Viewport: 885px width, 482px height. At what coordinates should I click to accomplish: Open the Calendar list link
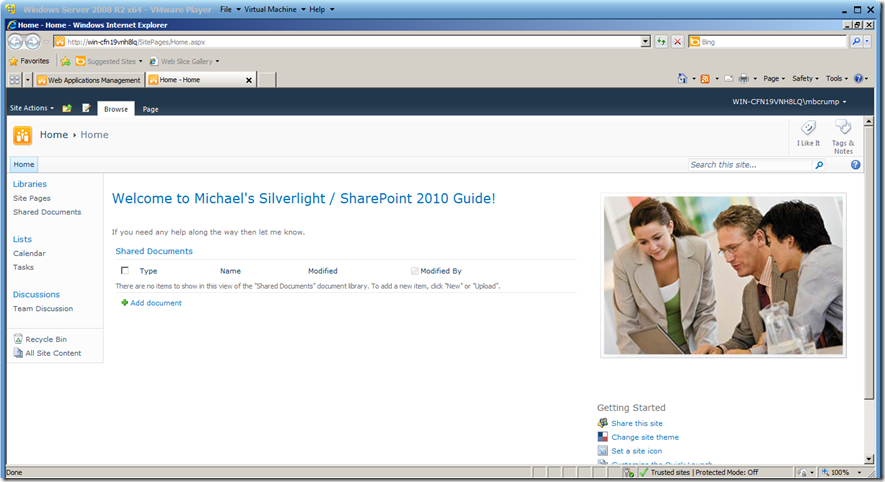[29, 253]
